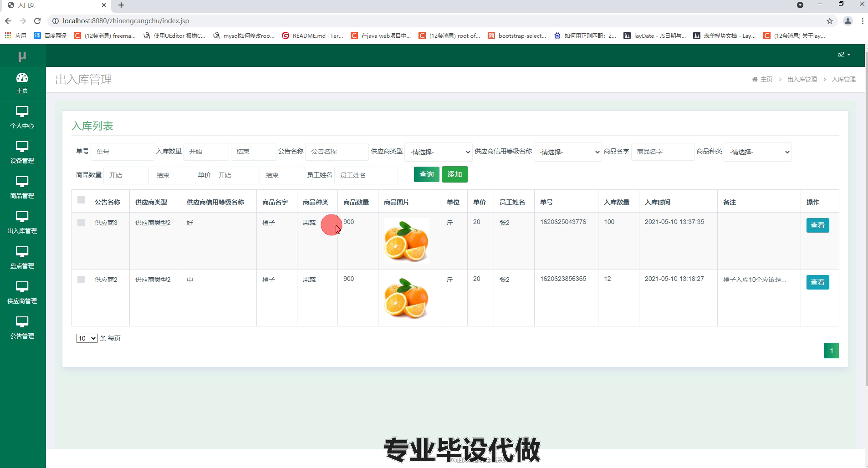Click 主页 breadcrumb link
The image size is (868, 468).
click(766, 79)
